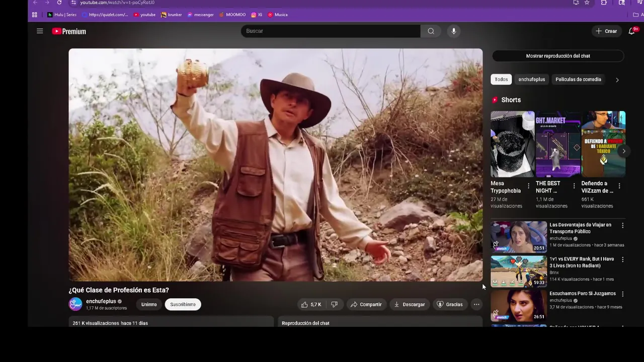
Task: Click the Compartir share button
Action: click(x=366, y=304)
